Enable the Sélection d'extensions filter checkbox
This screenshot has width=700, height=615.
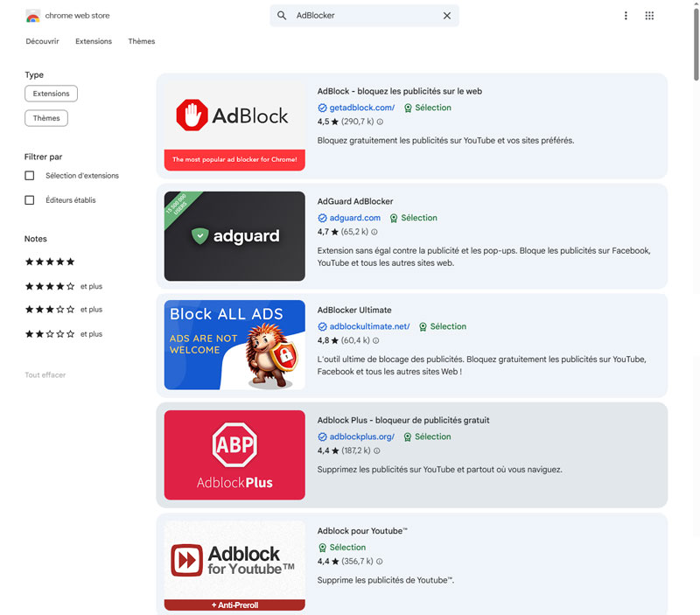30,175
